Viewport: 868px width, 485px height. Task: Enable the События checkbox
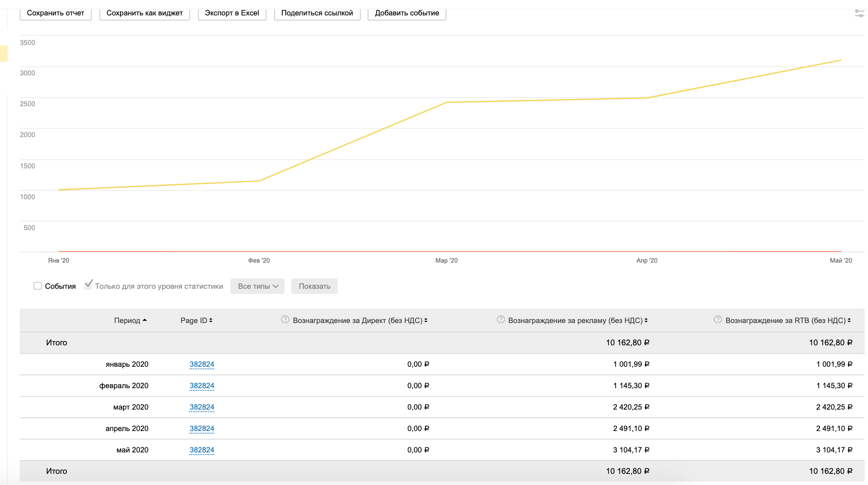[38, 286]
